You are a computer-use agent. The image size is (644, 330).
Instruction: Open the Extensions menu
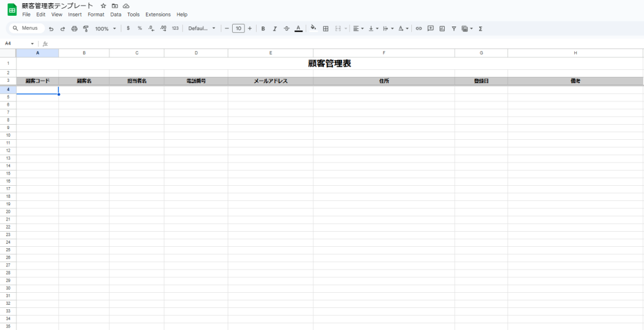(158, 14)
